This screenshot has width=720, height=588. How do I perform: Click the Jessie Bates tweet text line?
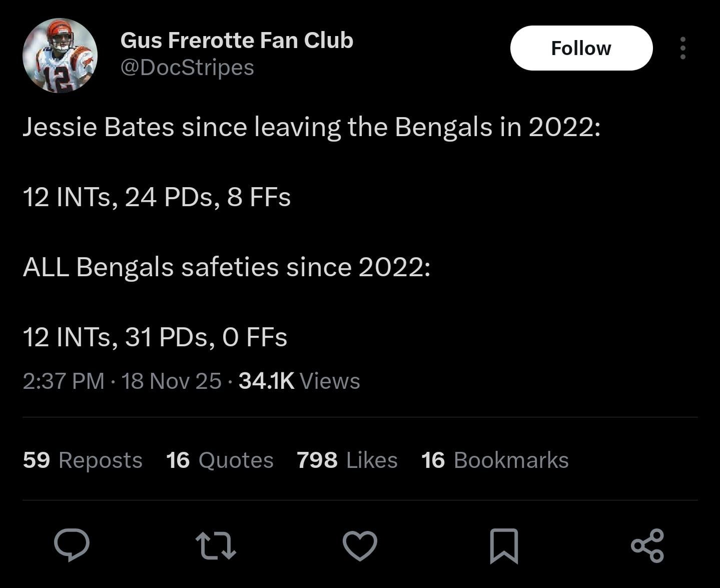311,127
